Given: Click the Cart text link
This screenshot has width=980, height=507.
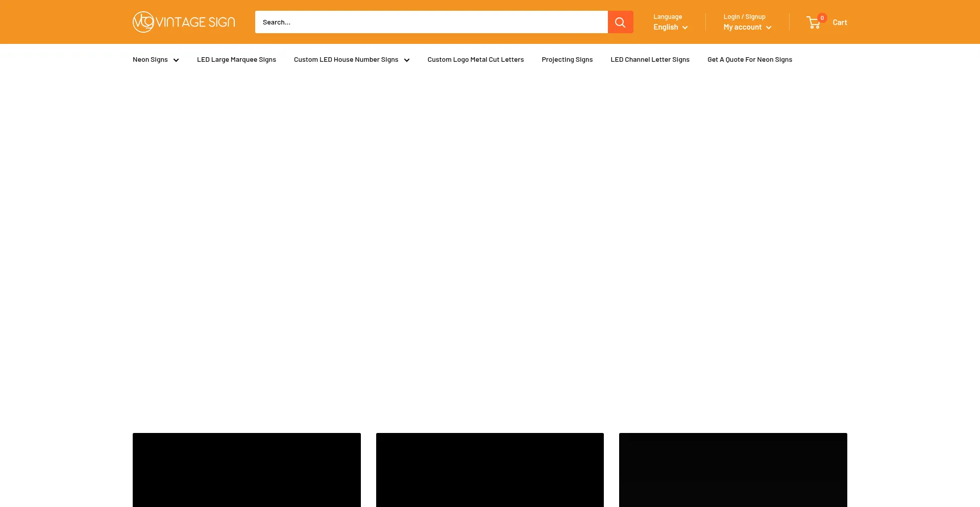Looking at the screenshot, I should point(840,22).
